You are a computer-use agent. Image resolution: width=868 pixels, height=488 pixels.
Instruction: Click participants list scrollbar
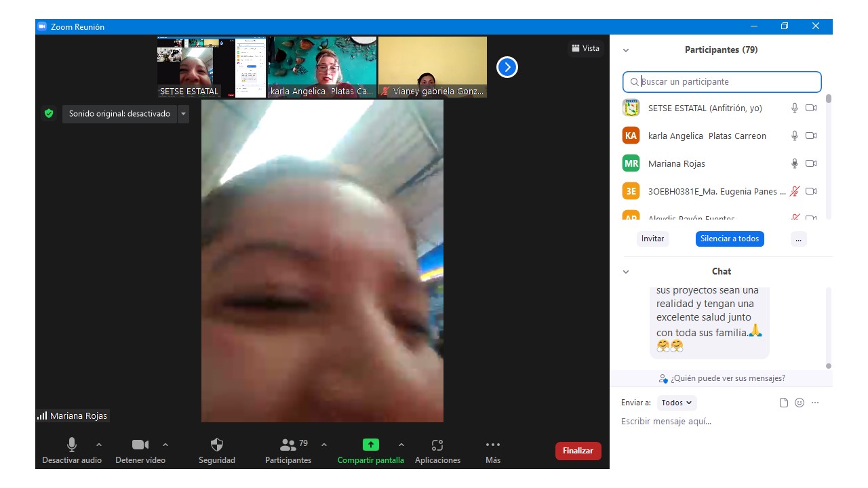[829, 99]
